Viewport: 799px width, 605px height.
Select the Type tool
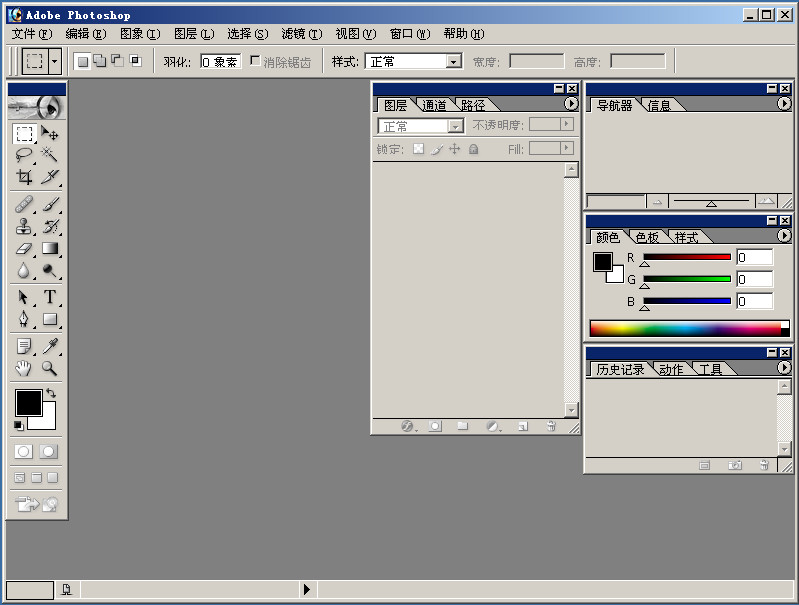(49, 297)
